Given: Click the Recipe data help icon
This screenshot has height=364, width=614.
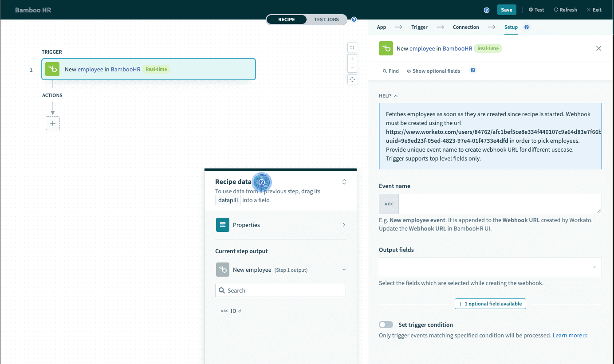Looking at the screenshot, I should 262,182.
